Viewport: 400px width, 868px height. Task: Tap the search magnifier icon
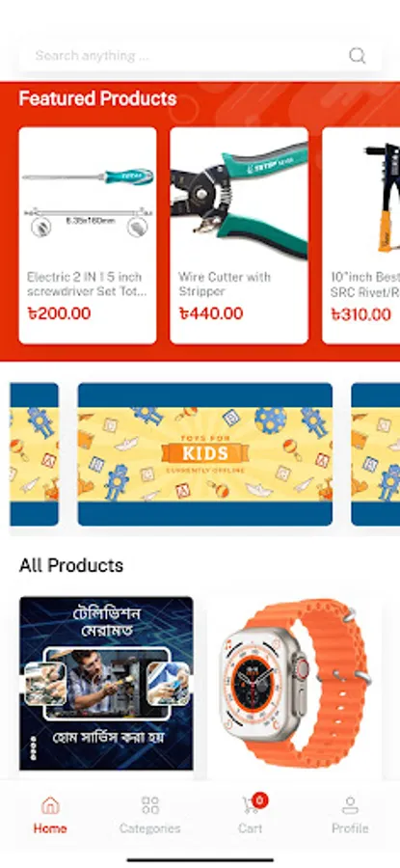click(x=357, y=55)
